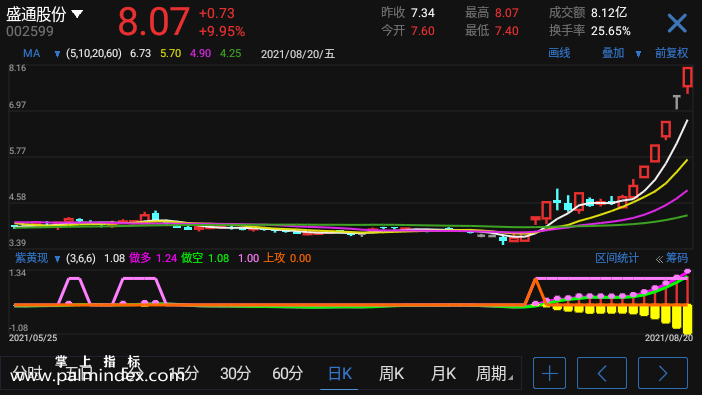Image resolution: width=702 pixels, height=395 pixels.
Task: Tap the 成交额 8.12亿 value
Action: [609, 13]
